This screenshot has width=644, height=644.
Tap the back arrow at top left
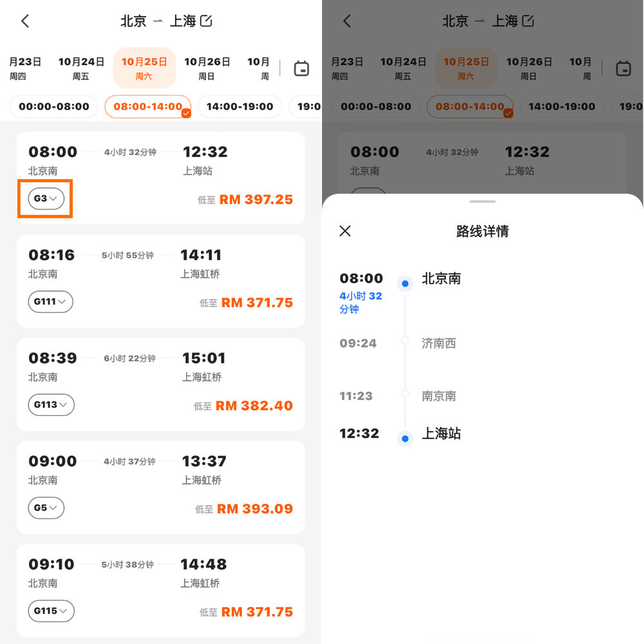coord(24,21)
